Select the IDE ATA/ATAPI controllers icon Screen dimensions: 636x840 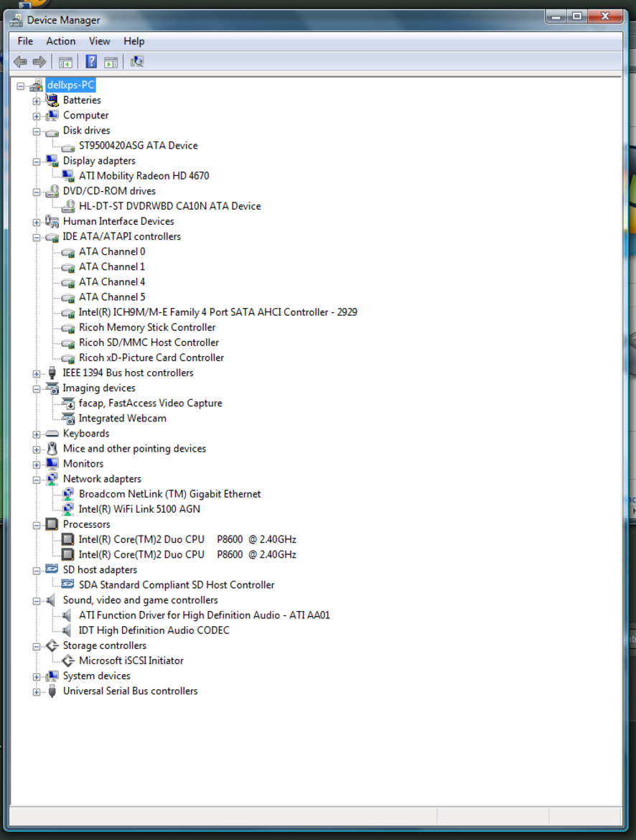[52, 237]
